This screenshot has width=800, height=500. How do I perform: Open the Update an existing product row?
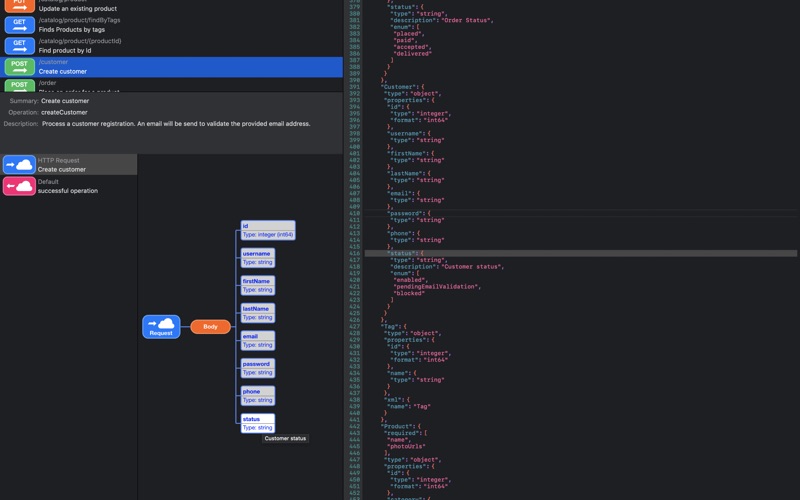coord(171,6)
